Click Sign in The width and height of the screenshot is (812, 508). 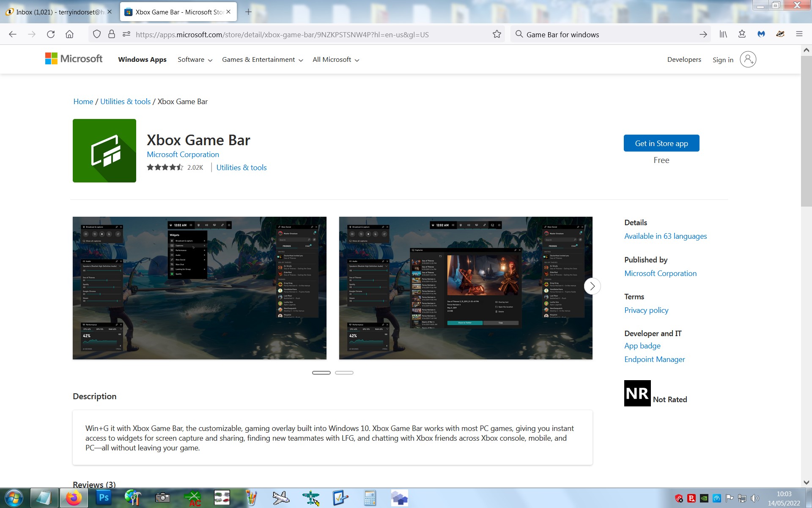point(723,60)
